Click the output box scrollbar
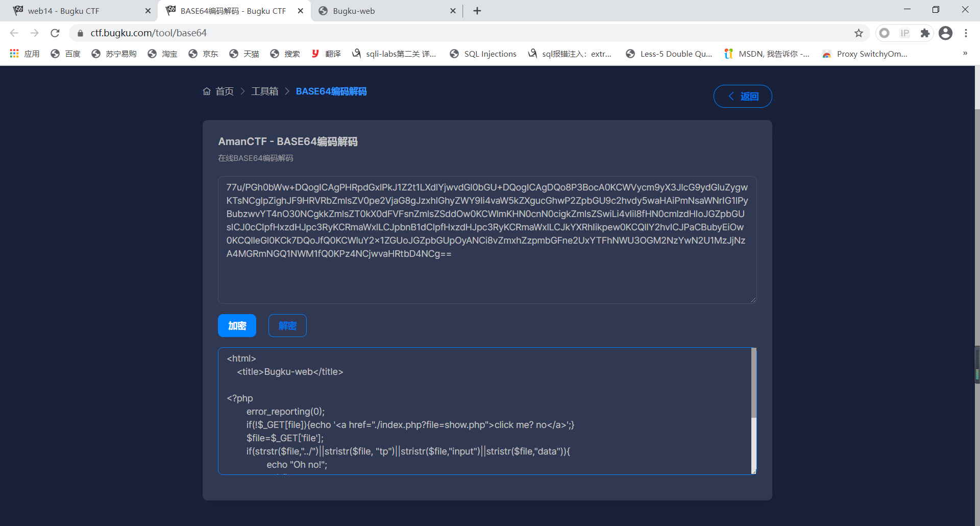This screenshot has width=980, height=526. [753, 383]
